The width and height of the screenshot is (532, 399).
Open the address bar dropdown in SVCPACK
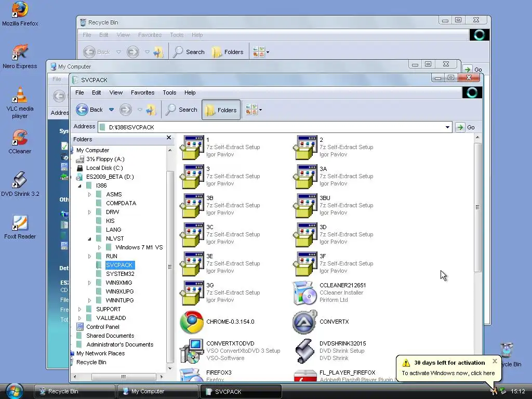[447, 127]
